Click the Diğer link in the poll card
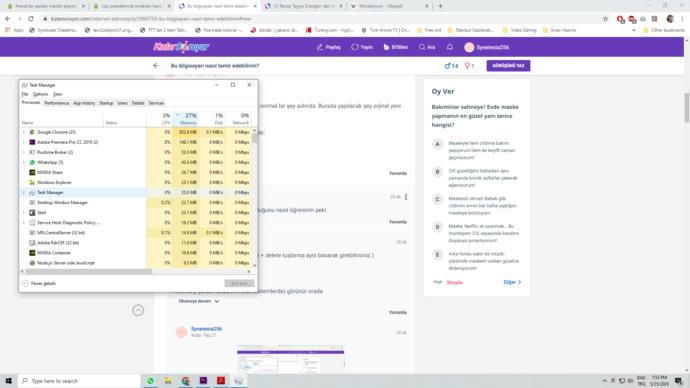This screenshot has height=388, width=690. (x=512, y=282)
